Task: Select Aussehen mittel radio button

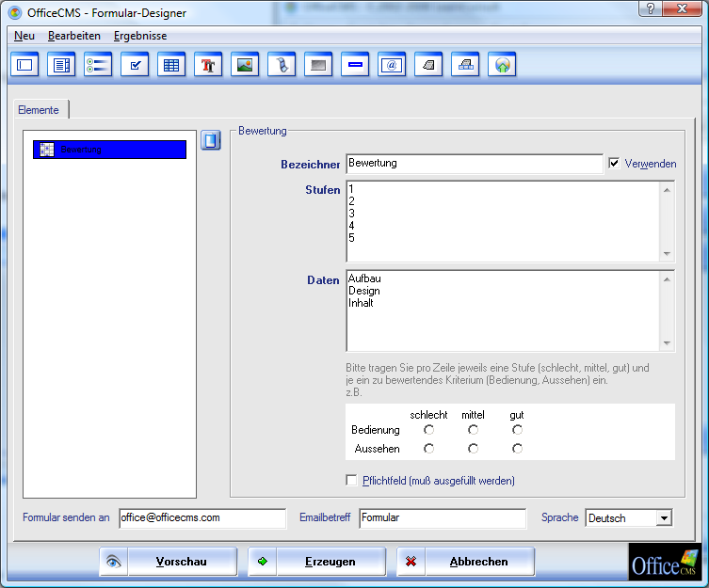Action: pyautogui.click(x=473, y=449)
